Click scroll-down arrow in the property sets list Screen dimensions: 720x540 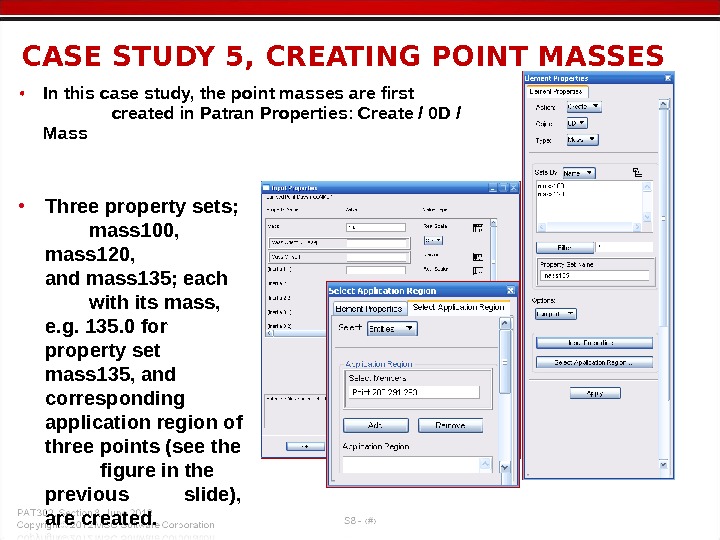[647, 217]
